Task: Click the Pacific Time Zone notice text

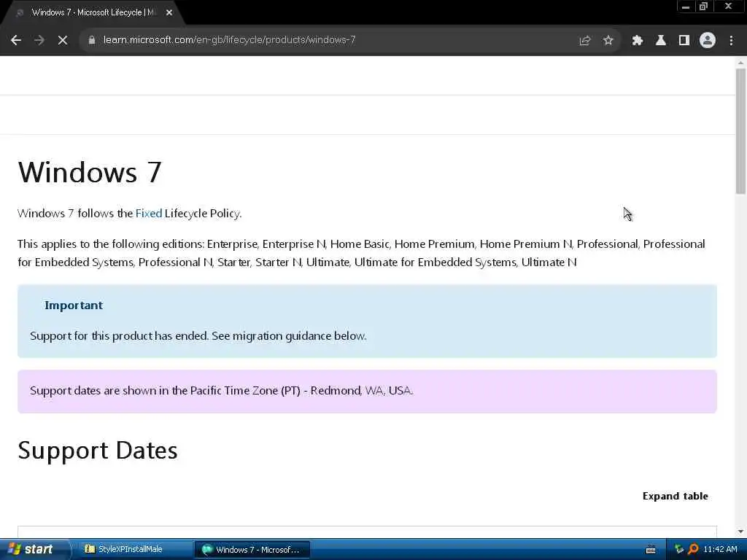Action: point(222,391)
